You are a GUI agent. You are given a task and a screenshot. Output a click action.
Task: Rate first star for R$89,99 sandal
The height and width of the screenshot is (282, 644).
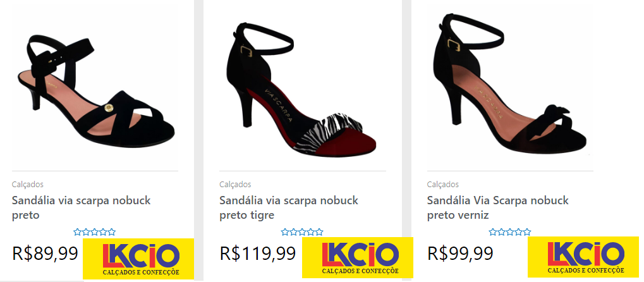pyautogui.click(x=78, y=232)
